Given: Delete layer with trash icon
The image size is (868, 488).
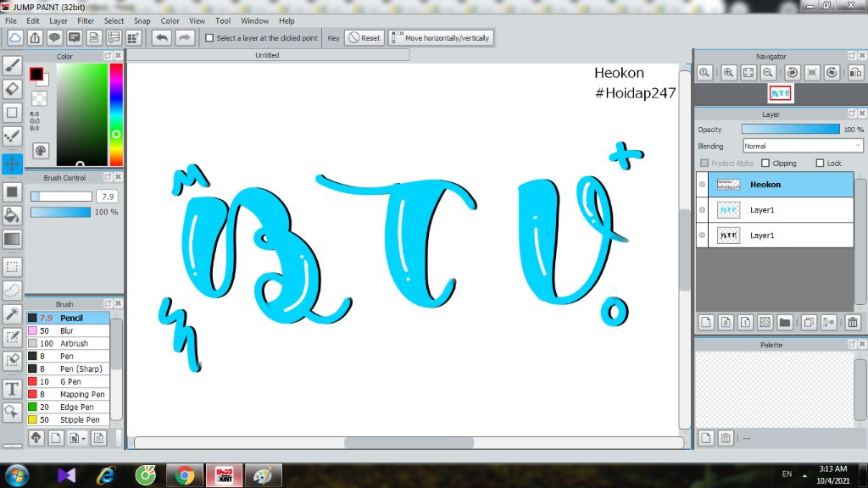Looking at the screenshot, I should coord(853,322).
